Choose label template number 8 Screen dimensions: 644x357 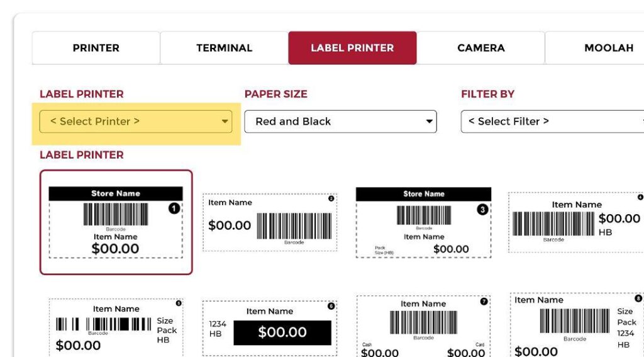click(x=575, y=326)
